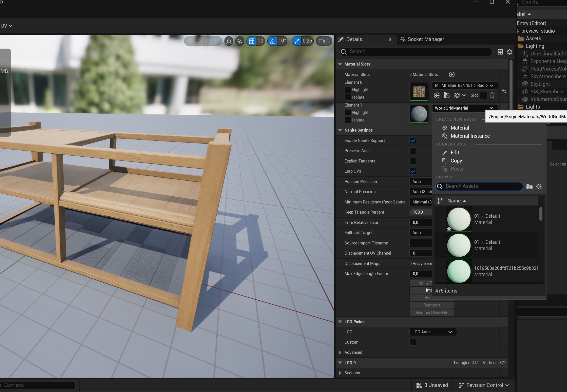Open the Revision Control menu

pyautogui.click(x=484, y=385)
